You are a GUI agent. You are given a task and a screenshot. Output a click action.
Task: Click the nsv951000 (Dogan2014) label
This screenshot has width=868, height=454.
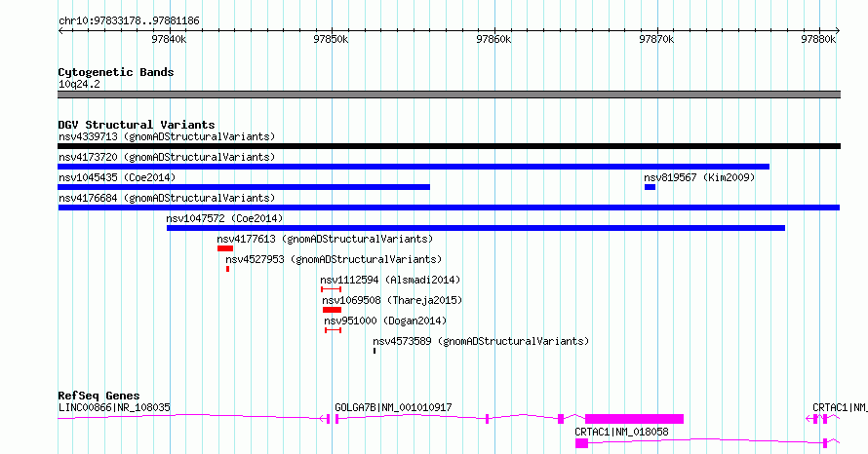(x=385, y=321)
